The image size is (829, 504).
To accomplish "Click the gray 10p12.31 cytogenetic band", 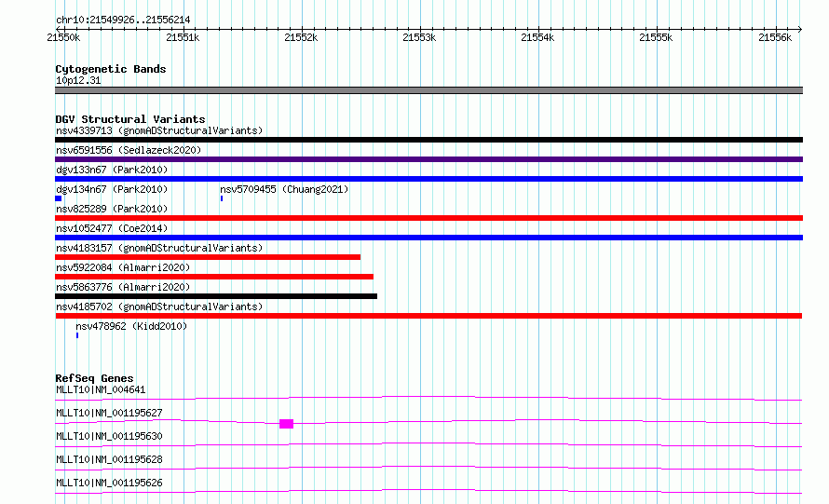I will click(x=428, y=90).
